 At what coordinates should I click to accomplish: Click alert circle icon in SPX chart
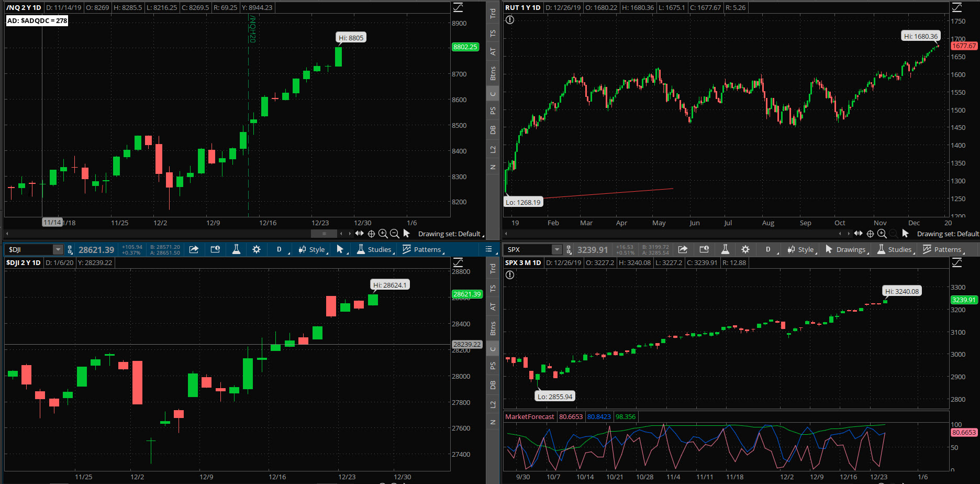[510, 275]
